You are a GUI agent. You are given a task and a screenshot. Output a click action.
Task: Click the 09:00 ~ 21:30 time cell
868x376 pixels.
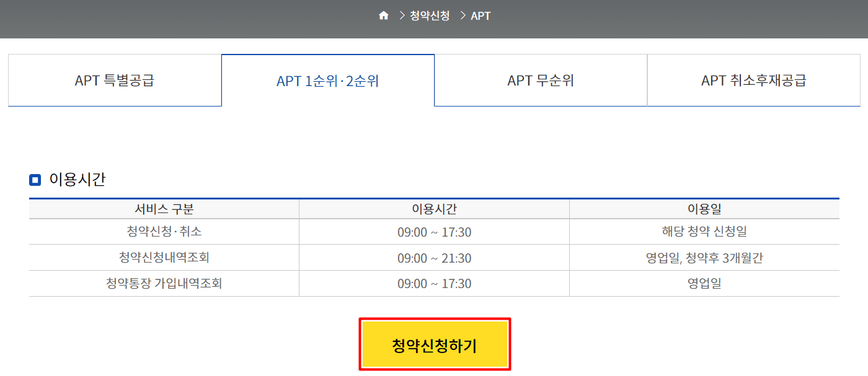[x=435, y=258]
